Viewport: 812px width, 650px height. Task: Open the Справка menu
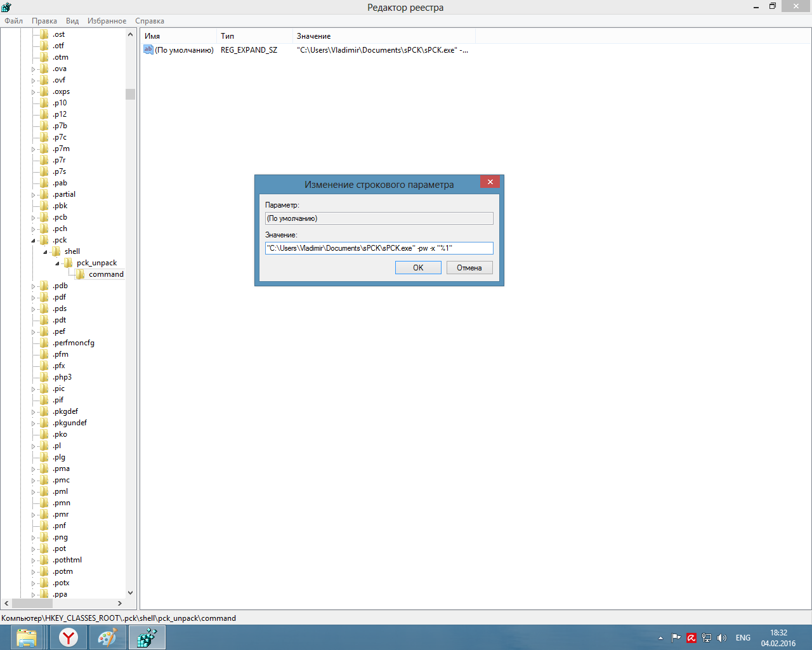tap(150, 21)
